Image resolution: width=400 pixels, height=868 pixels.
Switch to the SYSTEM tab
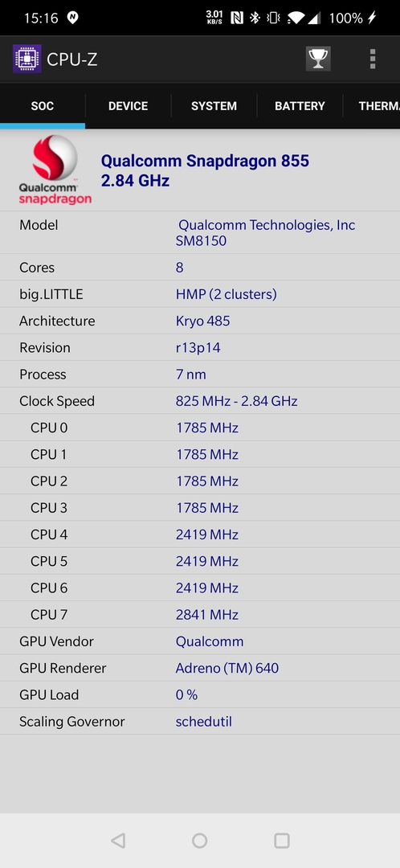[x=214, y=106]
